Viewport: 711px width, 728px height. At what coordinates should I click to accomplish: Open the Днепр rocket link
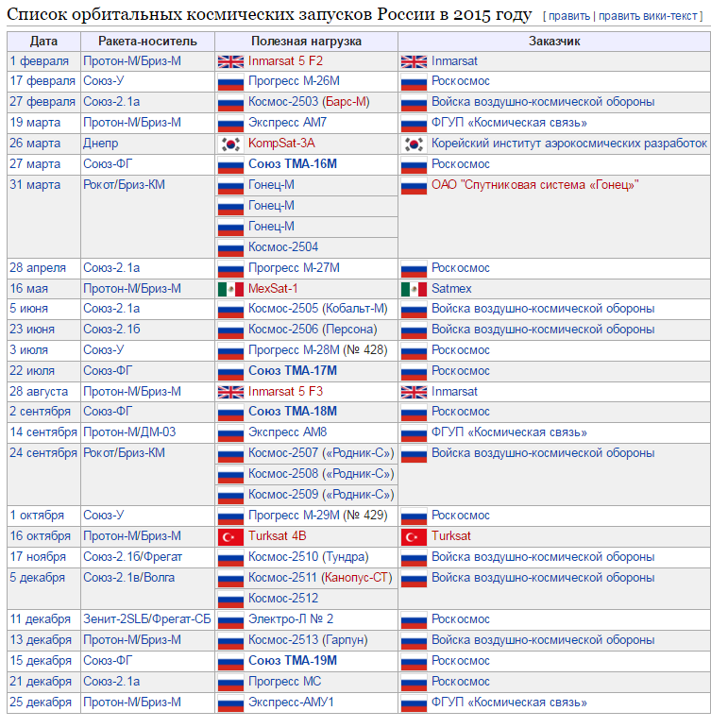101,143
